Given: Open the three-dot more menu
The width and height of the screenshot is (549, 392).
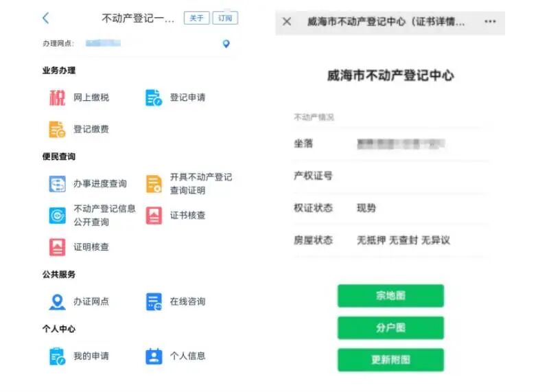Looking at the screenshot, I should click(490, 22).
